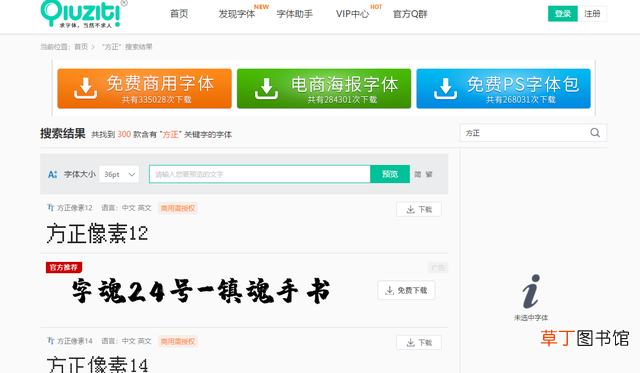
Task: Click 免费下载 for 字魂24号 font
Action: coord(406,290)
